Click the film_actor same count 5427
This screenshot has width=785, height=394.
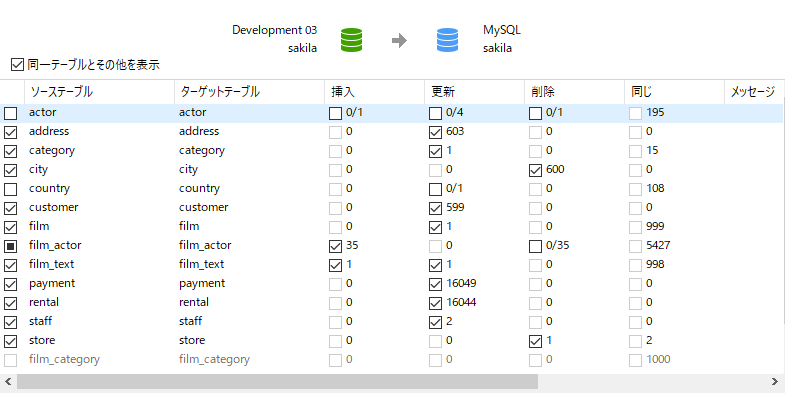(658, 245)
